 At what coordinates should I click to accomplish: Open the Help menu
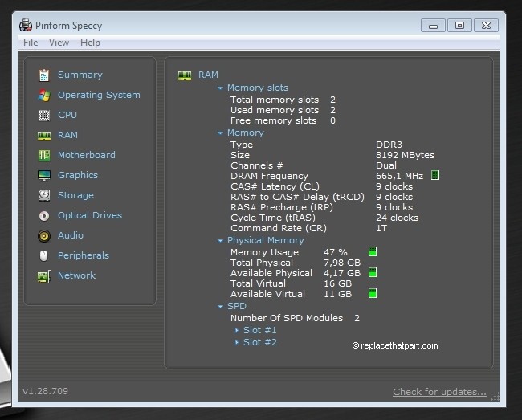coord(90,43)
